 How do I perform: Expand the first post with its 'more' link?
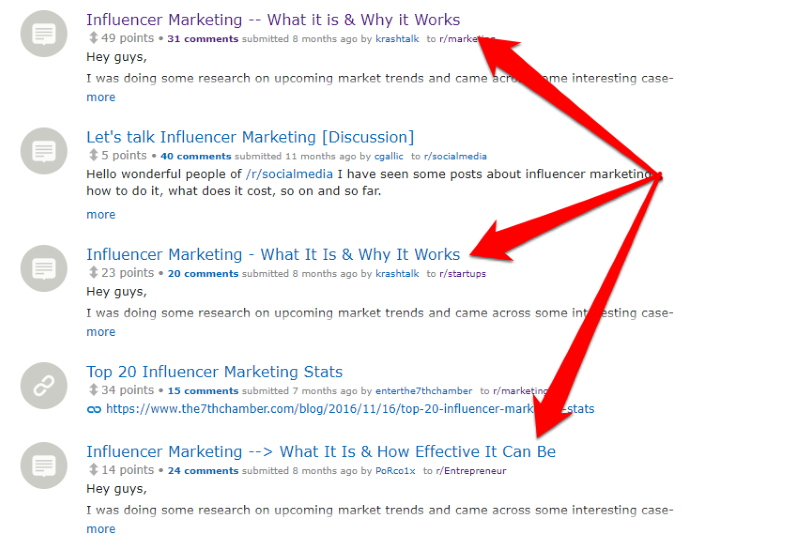tap(101, 97)
